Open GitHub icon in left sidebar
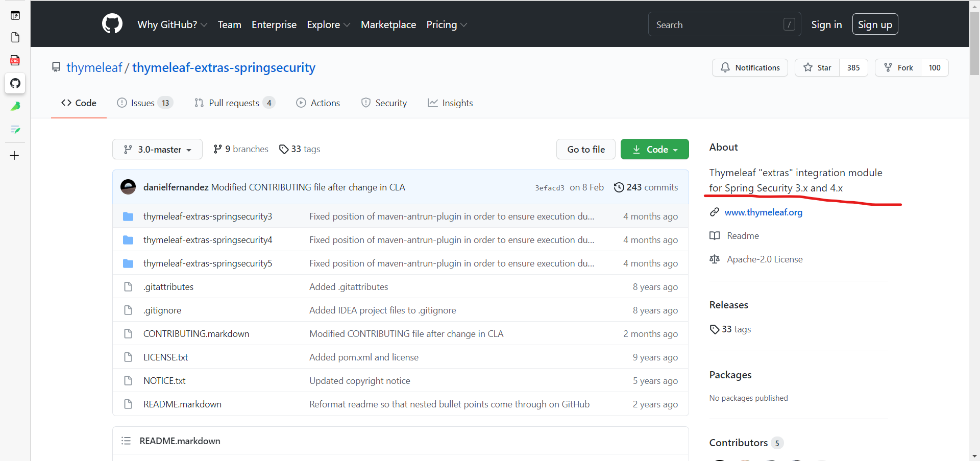This screenshot has width=980, height=461. pos(15,83)
